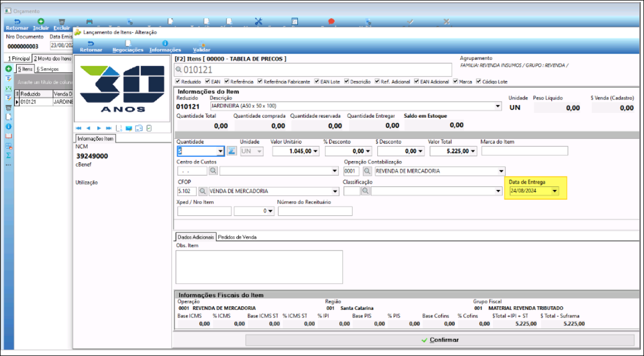Click the Obs. Item text area
The width and height of the screenshot is (644, 356).
pyautogui.click(x=259, y=267)
